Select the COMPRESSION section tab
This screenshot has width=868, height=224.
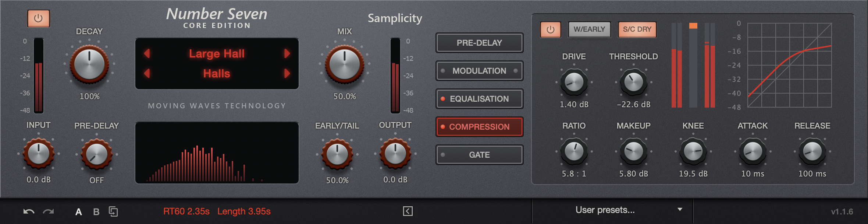[479, 127]
